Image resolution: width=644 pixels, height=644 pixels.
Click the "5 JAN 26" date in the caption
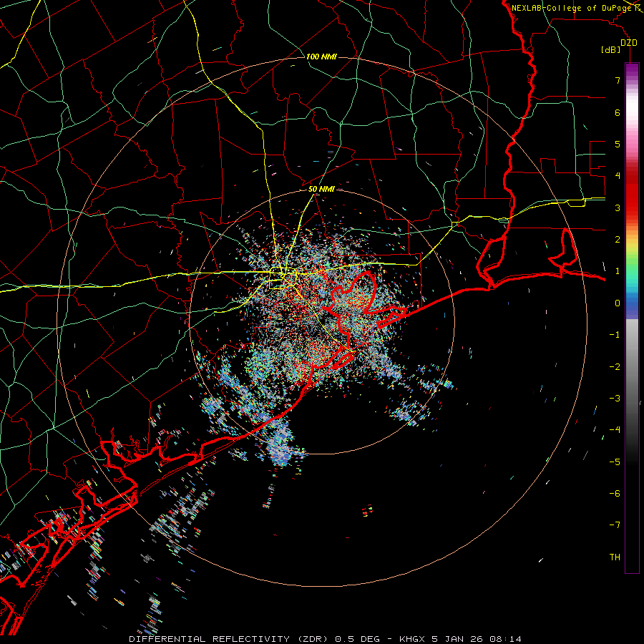457,639
